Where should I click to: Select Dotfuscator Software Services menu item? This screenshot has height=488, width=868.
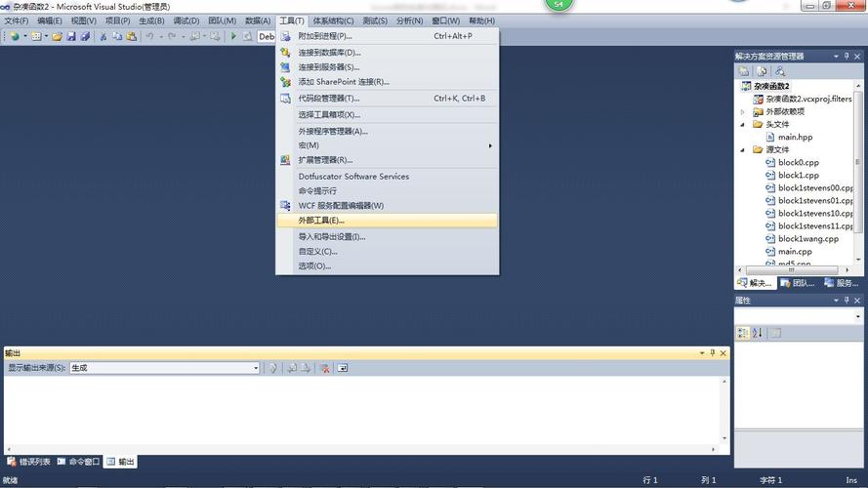pyautogui.click(x=387, y=177)
